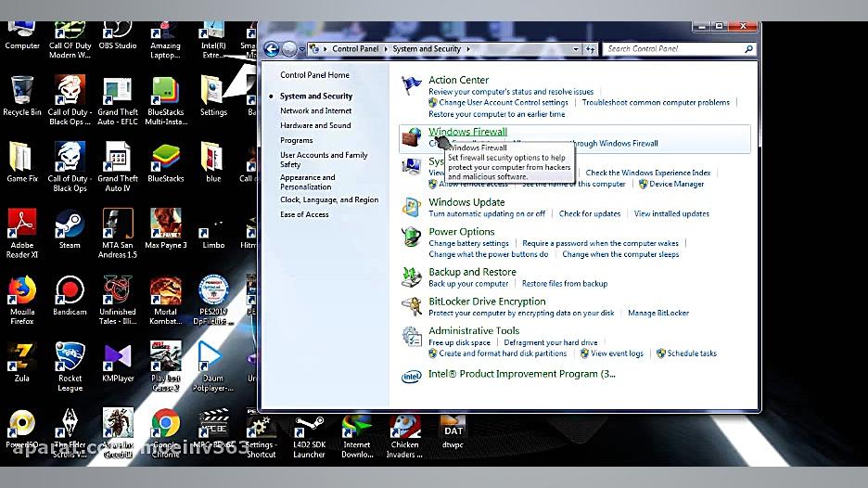Viewport: 868px width, 488px height.
Task: Select the L4D2 SDK Launcher desktop shortcut
Action: click(309, 437)
